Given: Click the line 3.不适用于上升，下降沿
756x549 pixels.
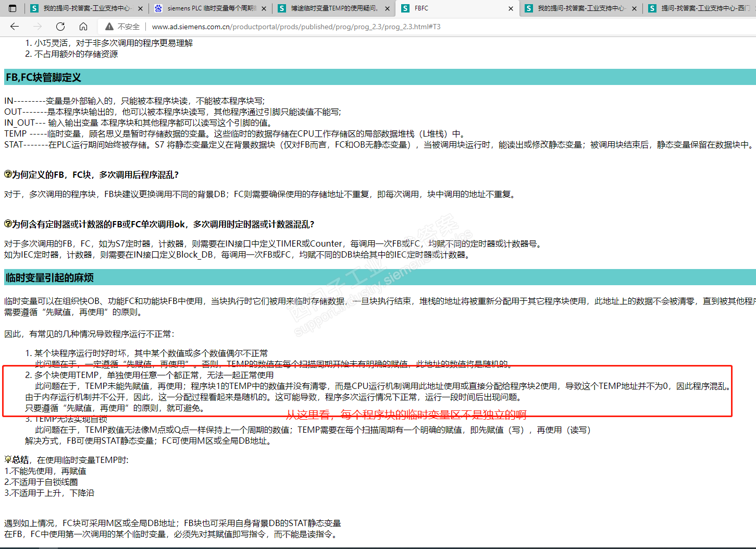Looking at the screenshot, I should [49, 493].
